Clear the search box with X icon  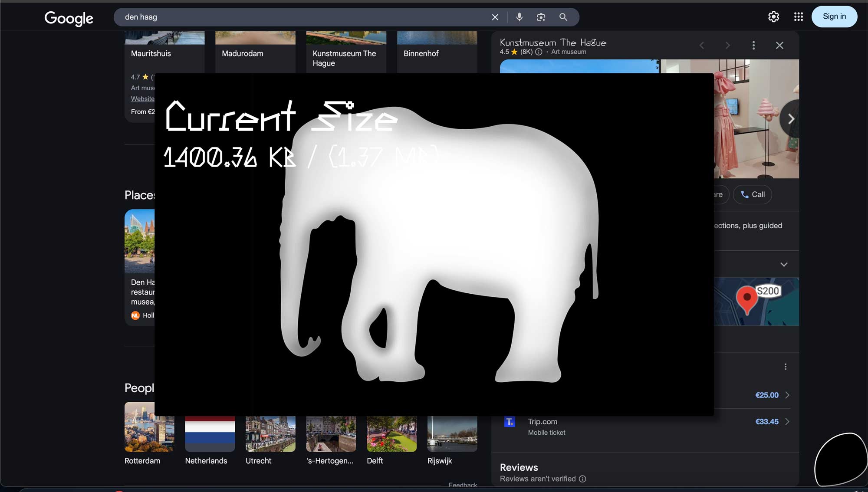(495, 17)
